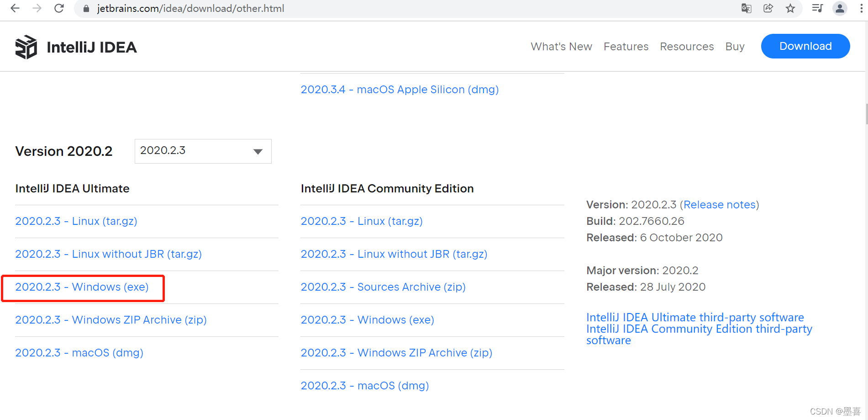868x420 pixels.
Task: Open IntelliJ IDEA Ultimate third-party software link
Action: pos(695,317)
